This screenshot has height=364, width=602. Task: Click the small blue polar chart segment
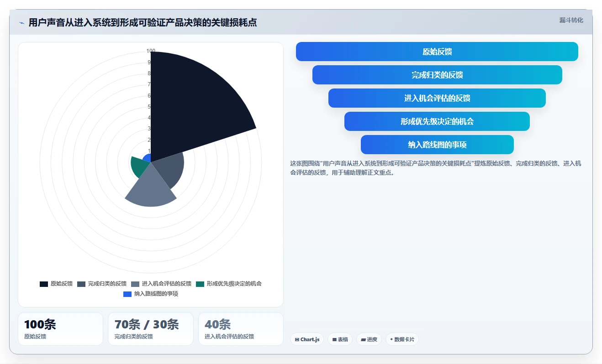147,158
